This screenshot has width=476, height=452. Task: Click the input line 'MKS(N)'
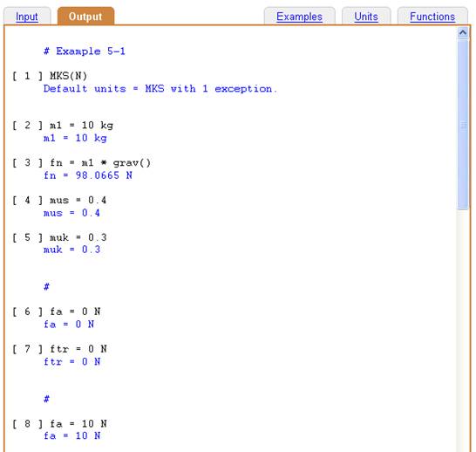click(x=68, y=76)
